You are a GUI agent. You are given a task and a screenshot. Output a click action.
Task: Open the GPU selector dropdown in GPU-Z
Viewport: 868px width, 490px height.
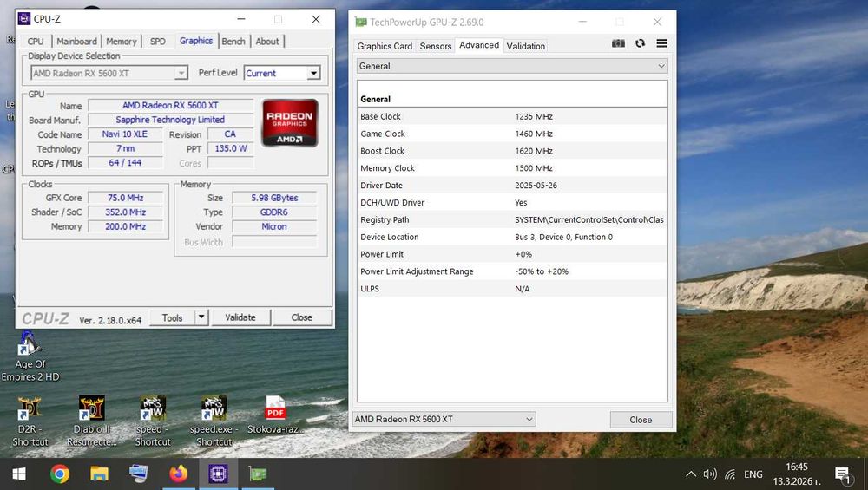point(444,419)
